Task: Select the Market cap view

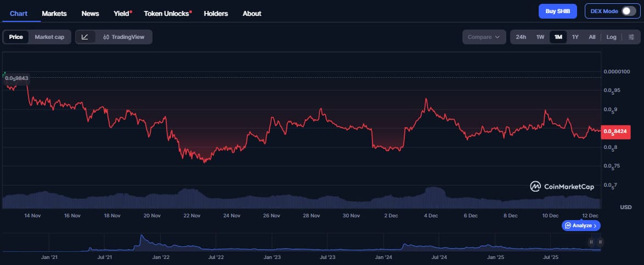Action: (49, 37)
